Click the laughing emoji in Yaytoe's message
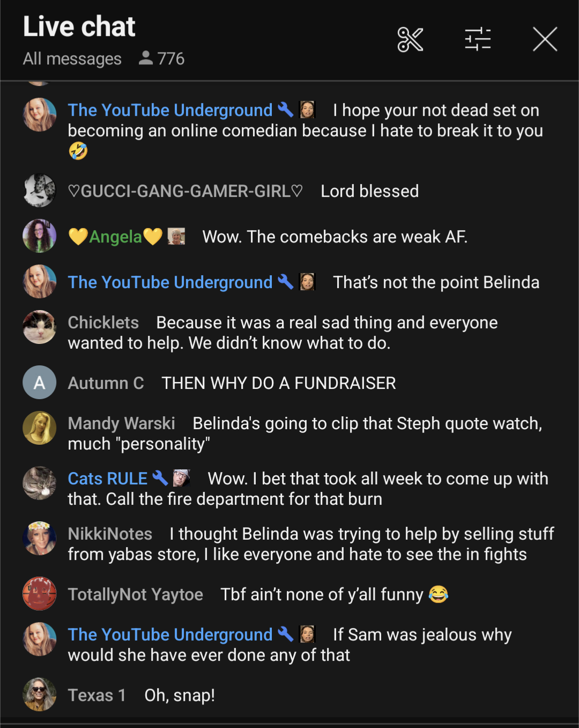The width and height of the screenshot is (579, 728). click(x=439, y=594)
